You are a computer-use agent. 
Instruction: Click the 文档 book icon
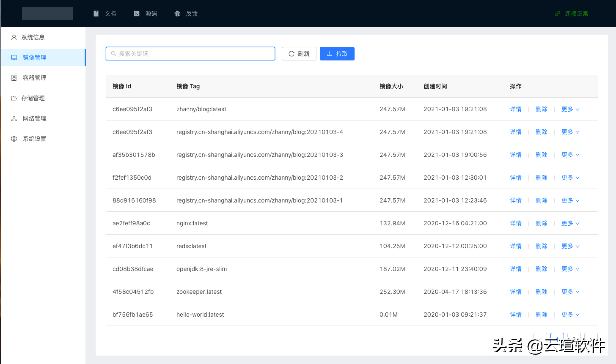coord(96,14)
